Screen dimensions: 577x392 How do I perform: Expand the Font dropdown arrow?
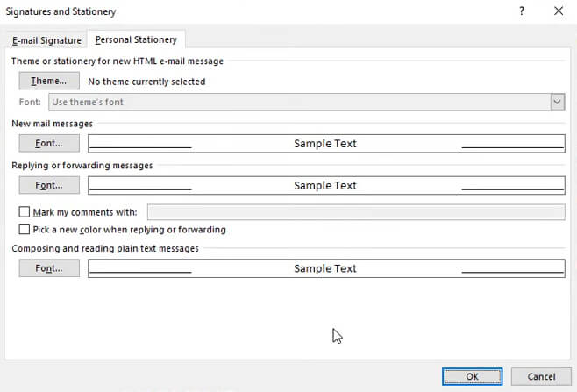[557, 102]
